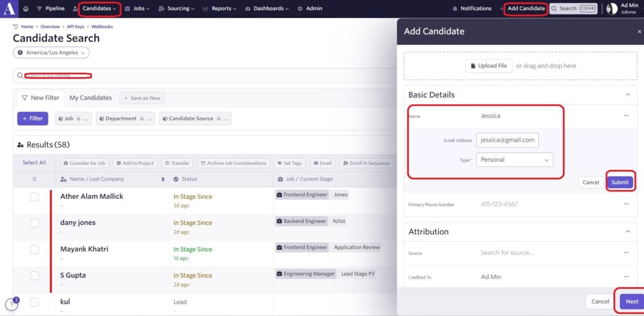This screenshot has width=644, height=316.
Task: Click the search magnifier icon
Action: coord(20,76)
